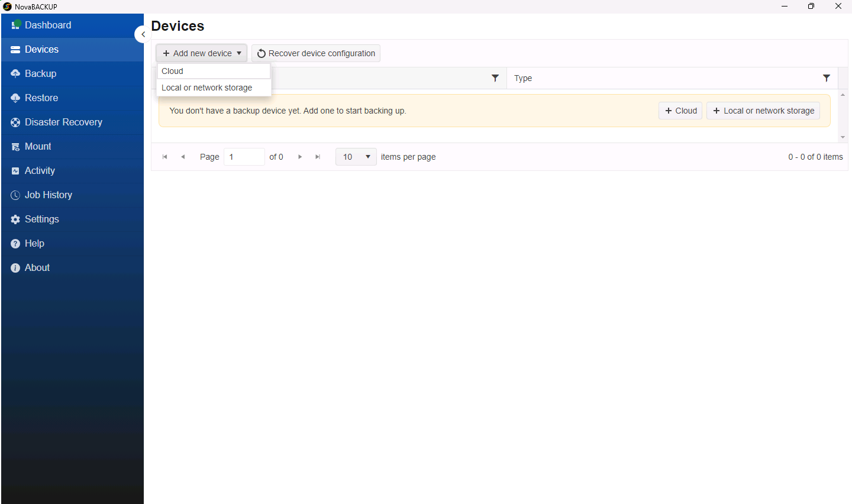Go to the next page
The image size is (852, 504).
[300, 157]
